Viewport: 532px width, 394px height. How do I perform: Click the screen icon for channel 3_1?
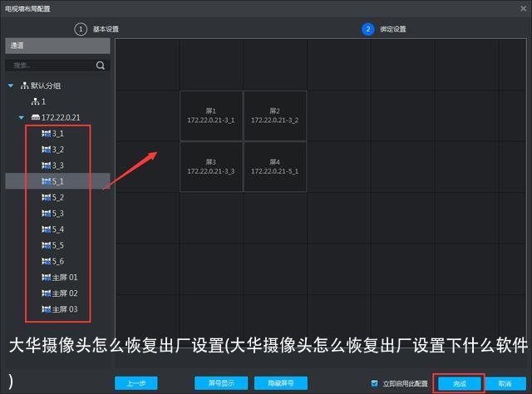47,134
